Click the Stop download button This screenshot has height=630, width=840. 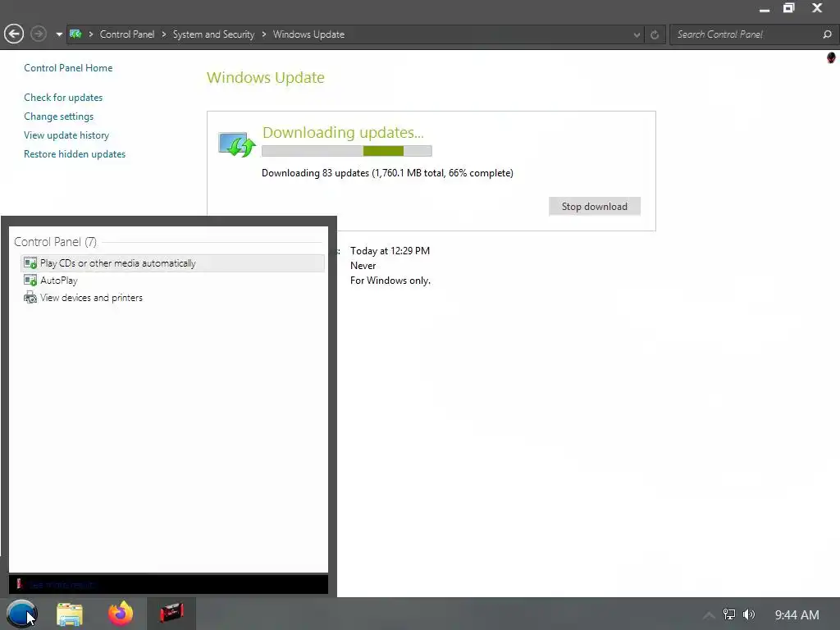click(594, 206)
